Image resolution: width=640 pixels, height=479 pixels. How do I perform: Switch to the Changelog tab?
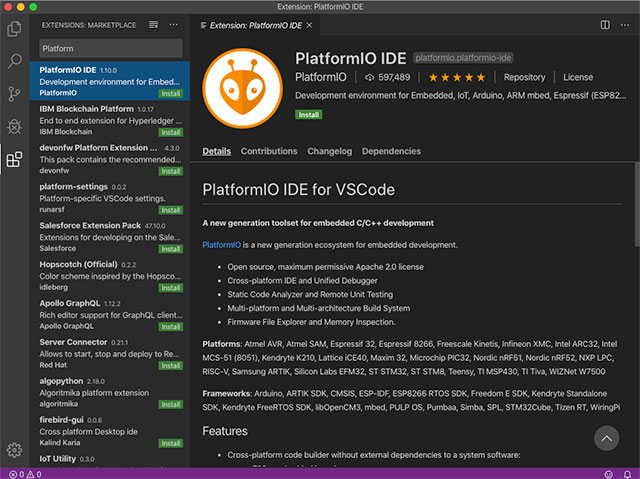pos(329,151)
